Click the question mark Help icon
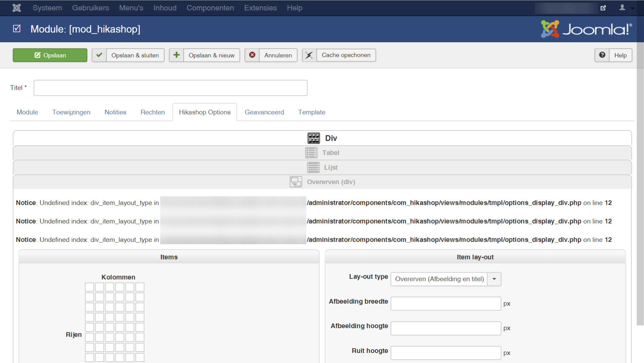The width and height of the screenshot is (644, 363). tap(602, 55)
